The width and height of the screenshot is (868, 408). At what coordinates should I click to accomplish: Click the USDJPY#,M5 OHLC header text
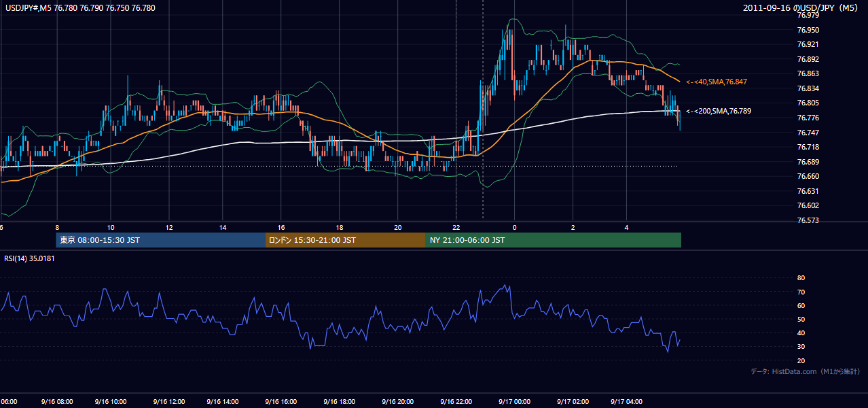point(79,8)
